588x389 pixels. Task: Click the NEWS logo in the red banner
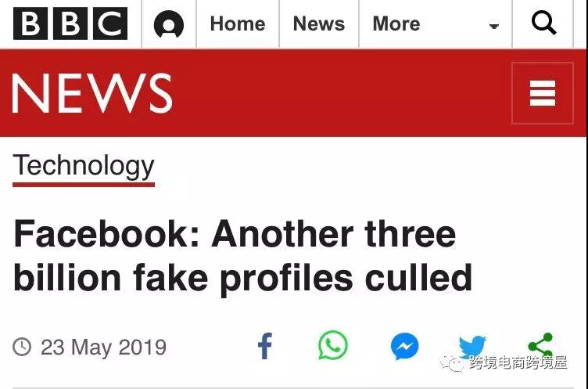(x=92, y=93)
